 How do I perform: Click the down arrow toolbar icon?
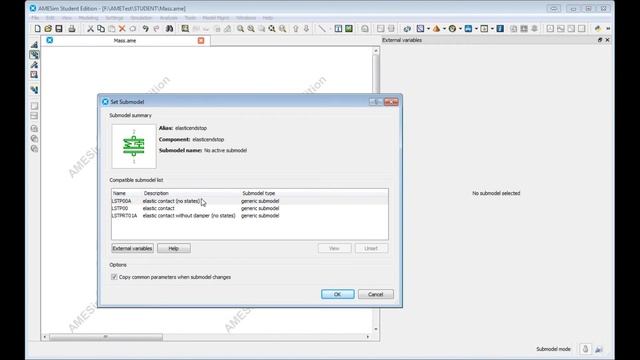306,29
